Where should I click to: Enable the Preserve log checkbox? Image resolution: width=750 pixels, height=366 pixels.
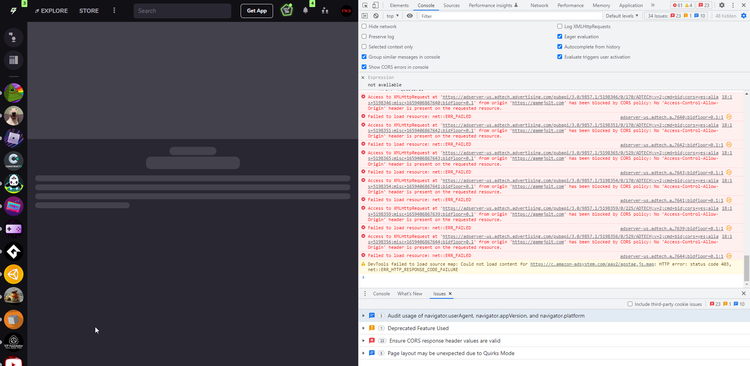point(364,36)
